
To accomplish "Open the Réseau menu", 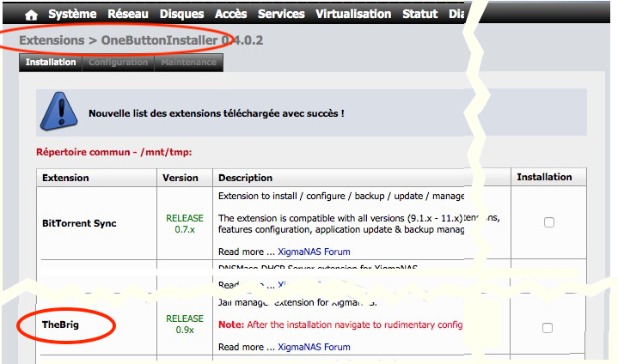I will [x=128, y=15].
